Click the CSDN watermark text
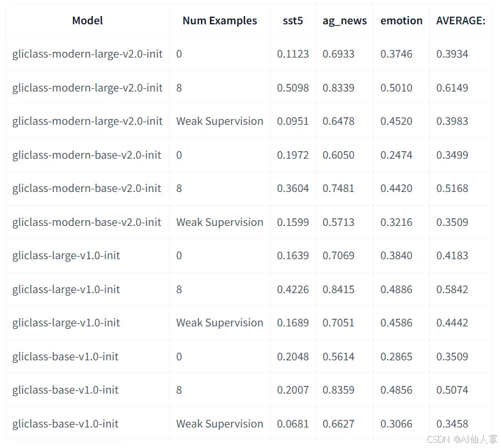 462,440
